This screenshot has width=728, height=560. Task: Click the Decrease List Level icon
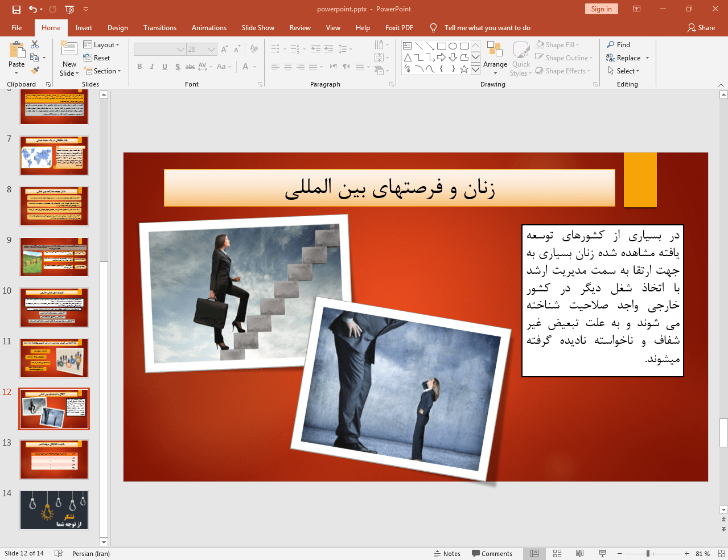316,49
